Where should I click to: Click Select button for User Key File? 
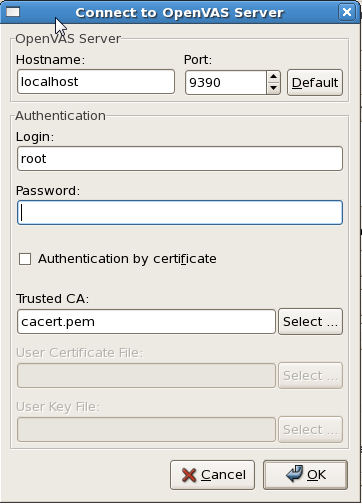click(310, 430)
